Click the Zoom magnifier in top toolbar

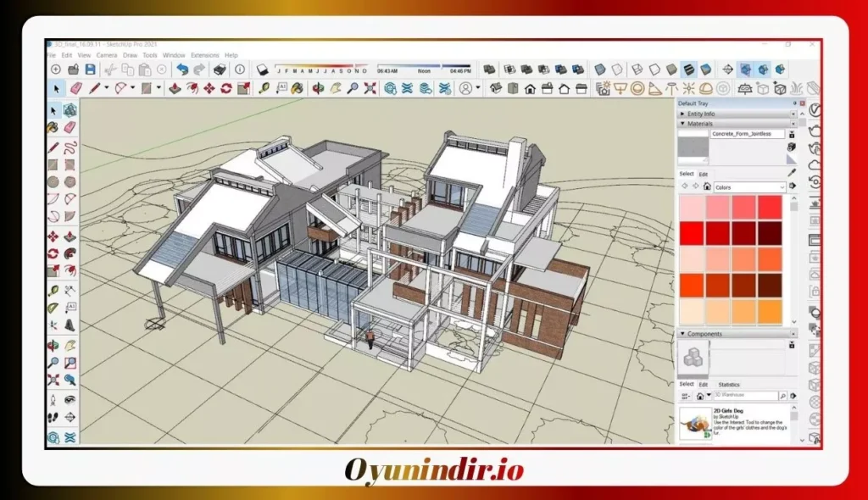[x=353, y=89]
